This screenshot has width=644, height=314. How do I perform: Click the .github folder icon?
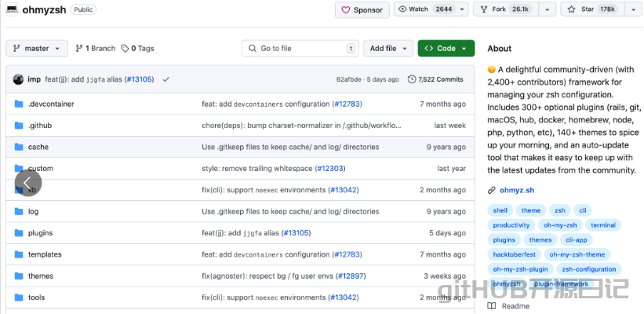coord(19,126)
